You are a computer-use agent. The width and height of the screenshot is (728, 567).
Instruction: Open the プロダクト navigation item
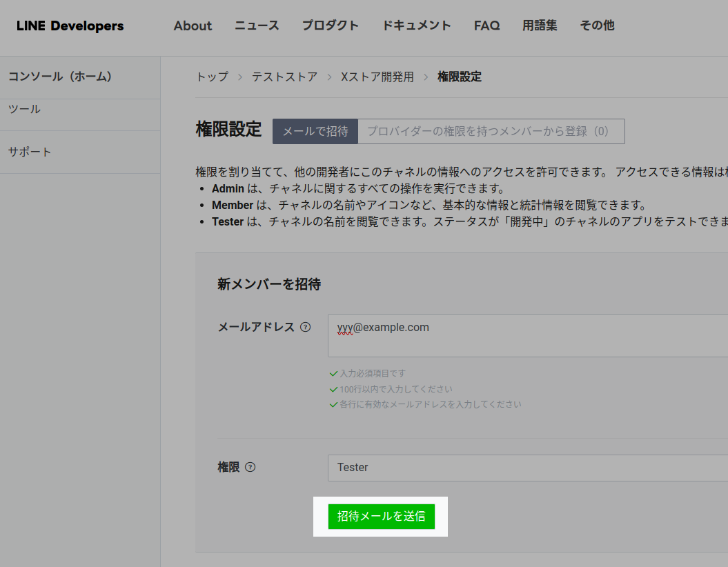point(330,26)
